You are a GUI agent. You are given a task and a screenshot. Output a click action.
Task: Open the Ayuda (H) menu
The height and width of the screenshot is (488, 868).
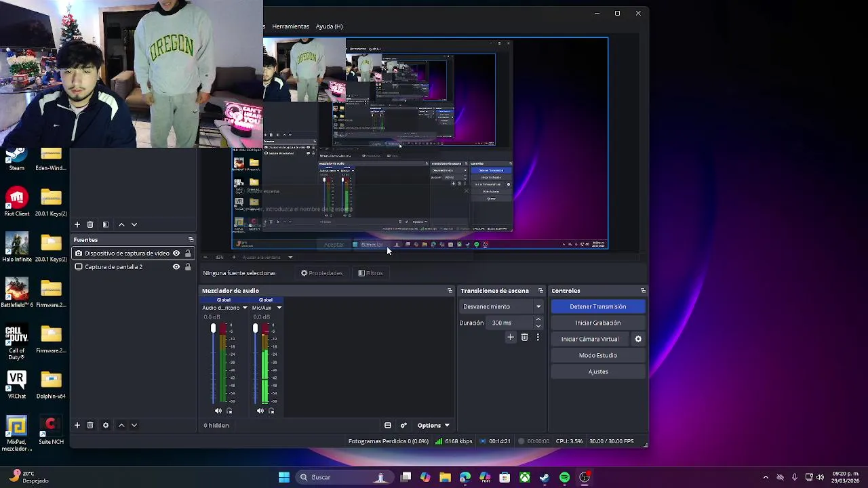pos(329,26)
